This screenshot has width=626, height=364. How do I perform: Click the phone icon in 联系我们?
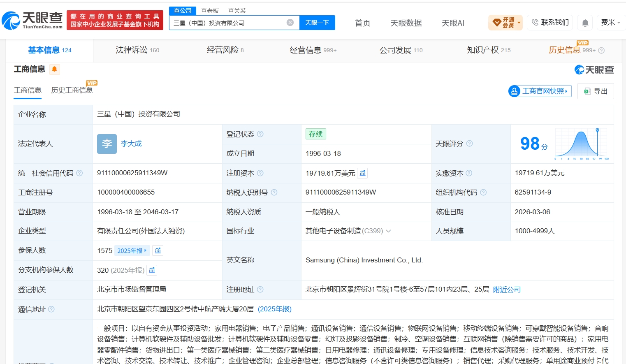pyautogui.click(x=535, y=22)
